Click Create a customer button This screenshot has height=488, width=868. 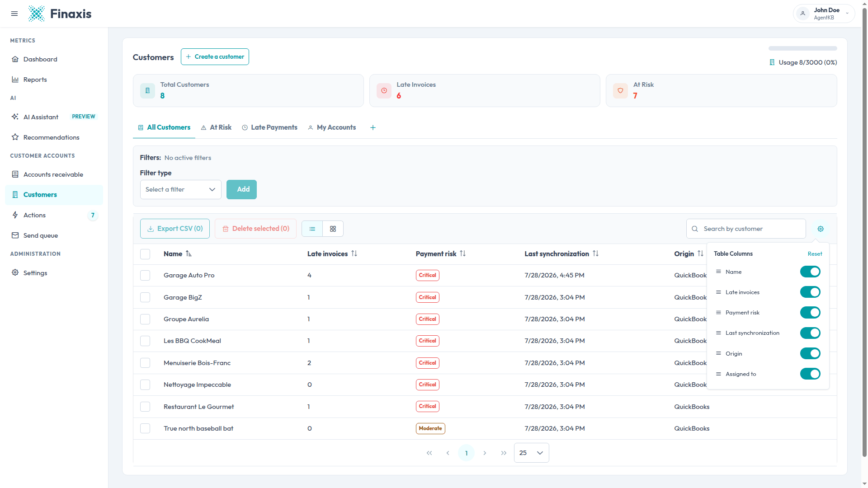215,56
